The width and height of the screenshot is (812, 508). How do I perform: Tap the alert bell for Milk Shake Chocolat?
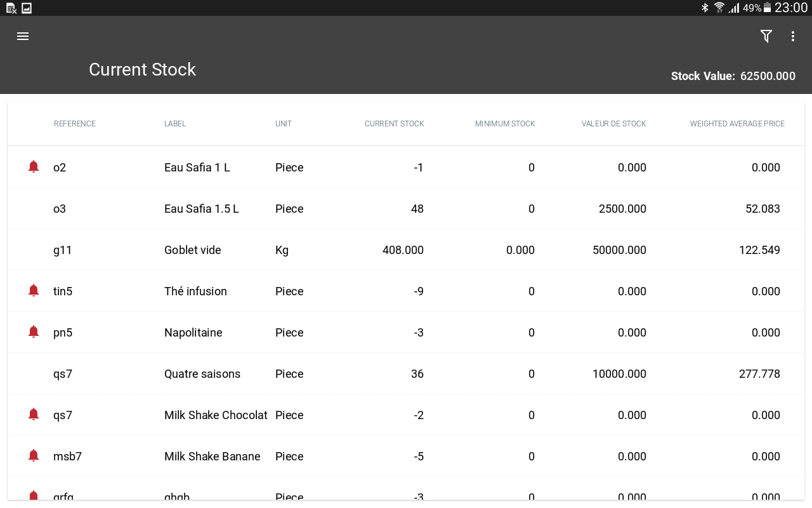pyautogui.click(x=34, y=415)
